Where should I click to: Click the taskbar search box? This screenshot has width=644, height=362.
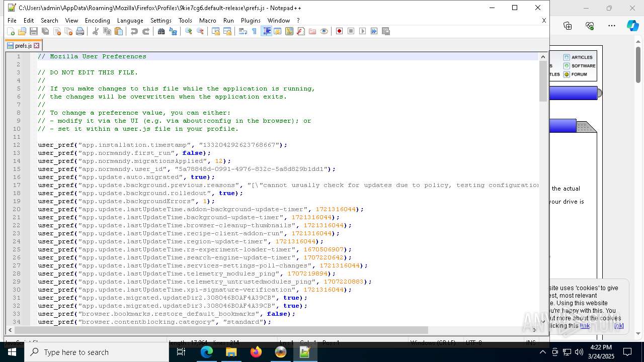[97, 352]
